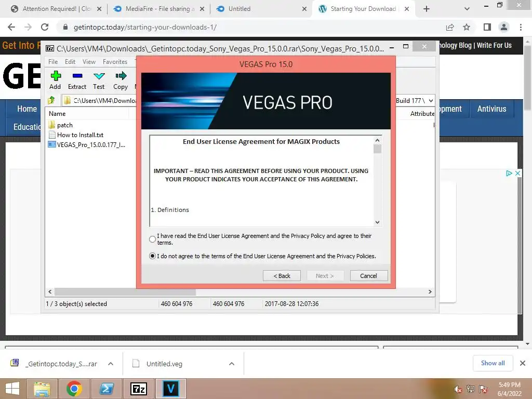Click the Back button in installer

pyautogui.click(x=282, y=276)
